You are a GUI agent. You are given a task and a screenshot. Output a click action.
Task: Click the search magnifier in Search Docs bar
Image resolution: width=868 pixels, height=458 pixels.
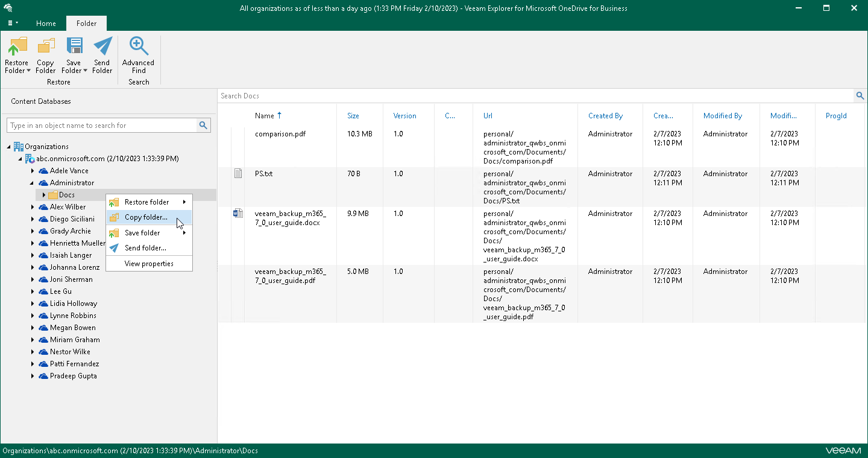[x=860, y=95]
